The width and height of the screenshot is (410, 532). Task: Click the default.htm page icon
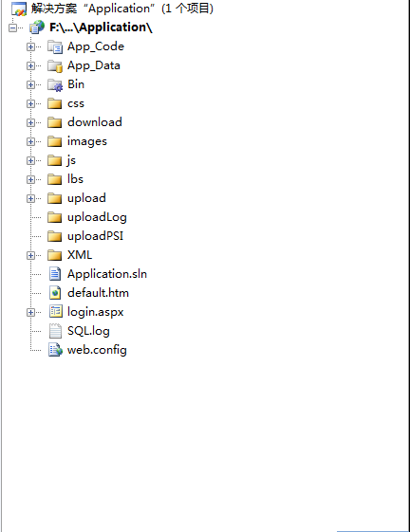click(x=55, y=293)
